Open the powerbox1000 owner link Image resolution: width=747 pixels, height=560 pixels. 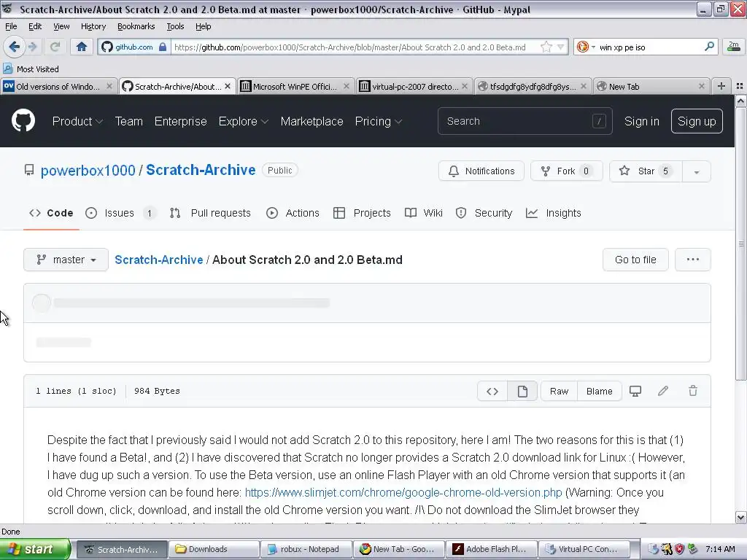tap(88, 170)
